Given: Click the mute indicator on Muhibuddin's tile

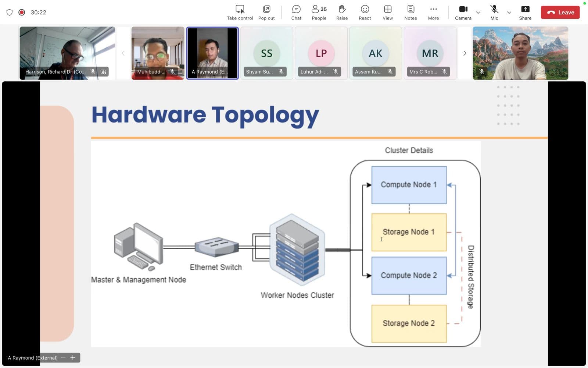Looking at the screenshot, I should coord(172,72).
